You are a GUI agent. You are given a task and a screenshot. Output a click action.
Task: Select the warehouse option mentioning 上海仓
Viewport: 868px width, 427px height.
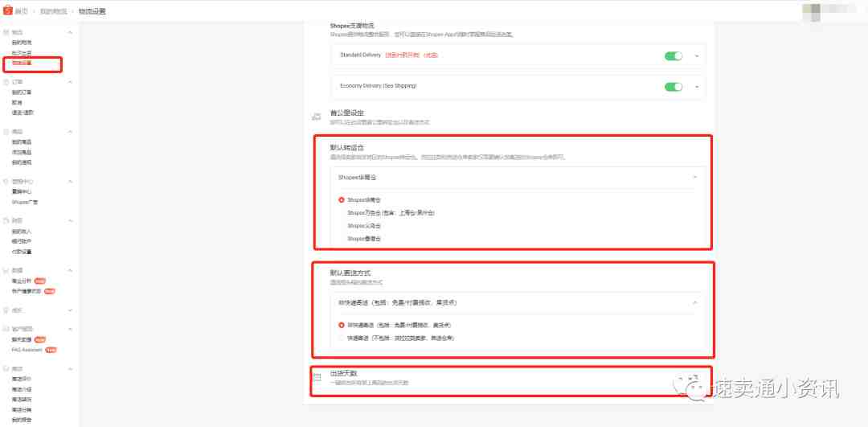click(391, 212)
